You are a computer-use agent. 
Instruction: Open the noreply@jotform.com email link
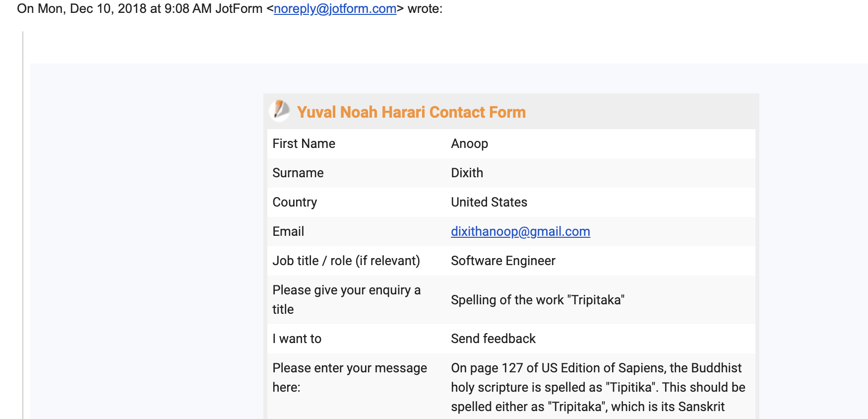tap(335, 9)
